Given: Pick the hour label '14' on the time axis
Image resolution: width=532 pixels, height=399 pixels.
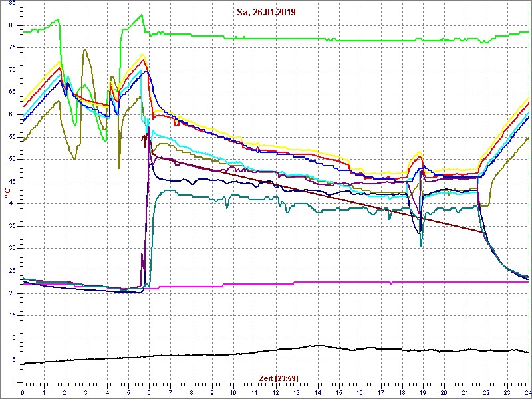Looking at the screenshot, I should (318, 392).
